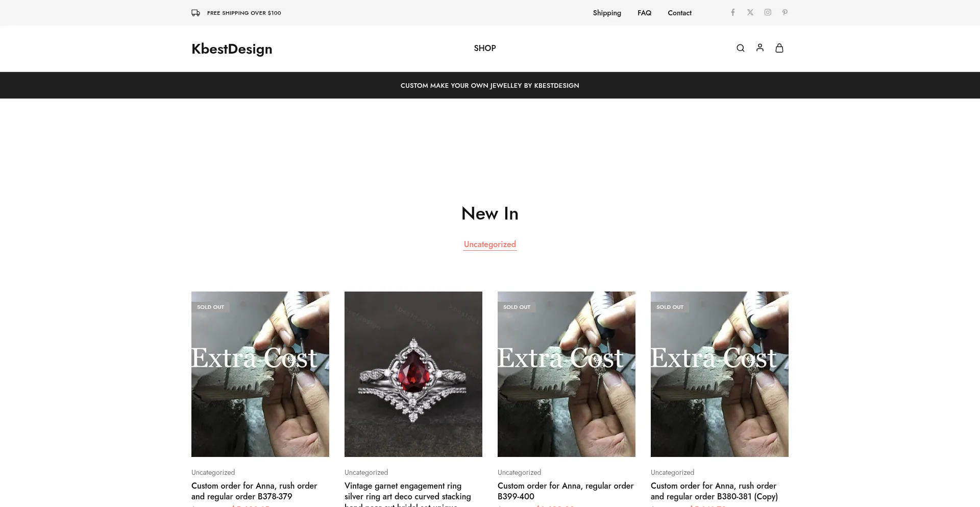The height and width of the screenshot is (507, 980).
Task: Visit the Facebook social icon
Action: click(733, 12)
